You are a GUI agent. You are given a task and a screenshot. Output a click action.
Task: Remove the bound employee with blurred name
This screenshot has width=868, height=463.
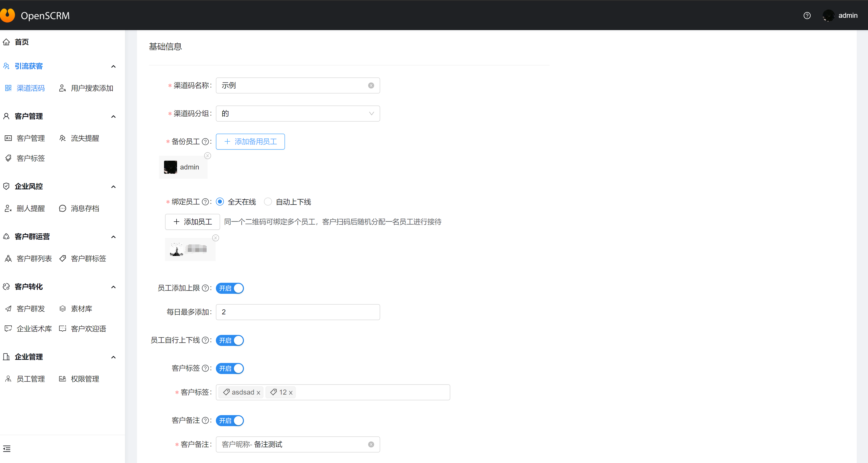pyautogui.click(x=216, y=238)
